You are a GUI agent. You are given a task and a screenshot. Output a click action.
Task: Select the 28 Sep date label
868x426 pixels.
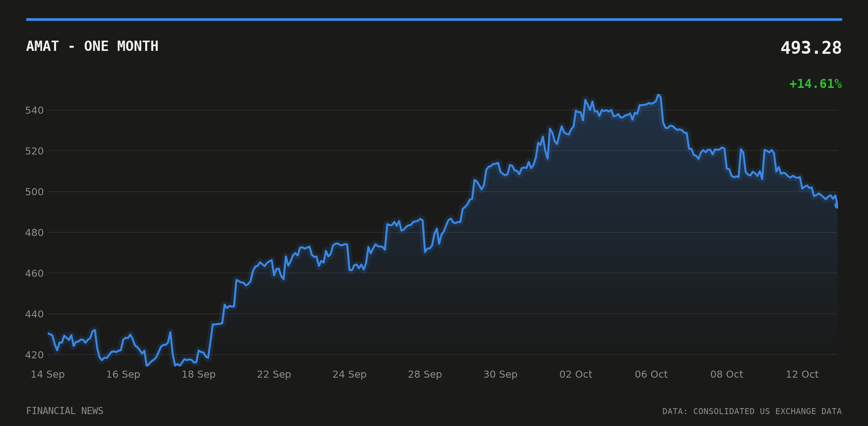point(425,374)
